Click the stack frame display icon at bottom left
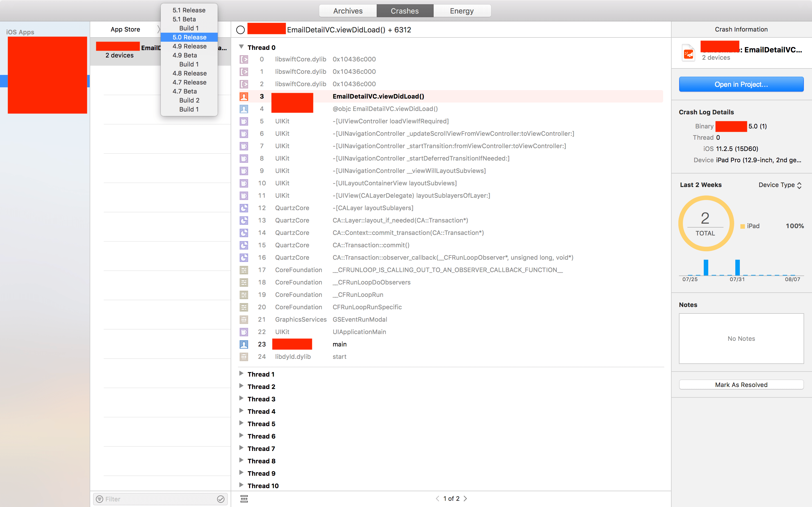The height and width of the screenshot is (507, 812). click(x=244, y=499)
